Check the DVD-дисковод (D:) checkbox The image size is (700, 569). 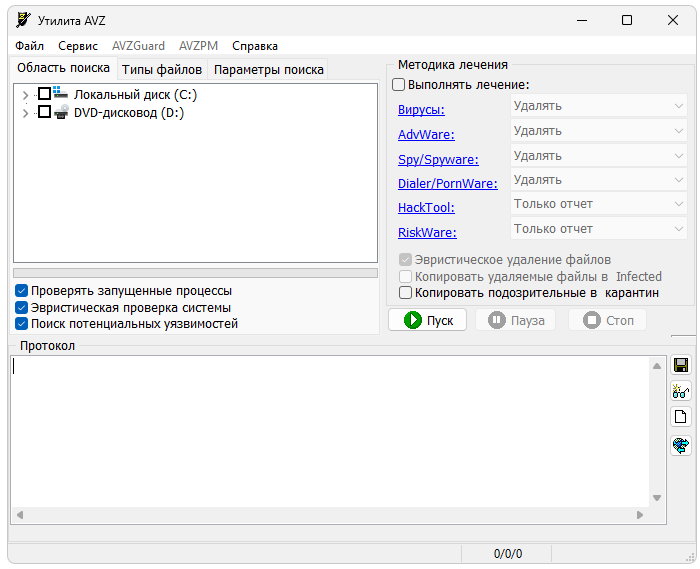(44, 112)
